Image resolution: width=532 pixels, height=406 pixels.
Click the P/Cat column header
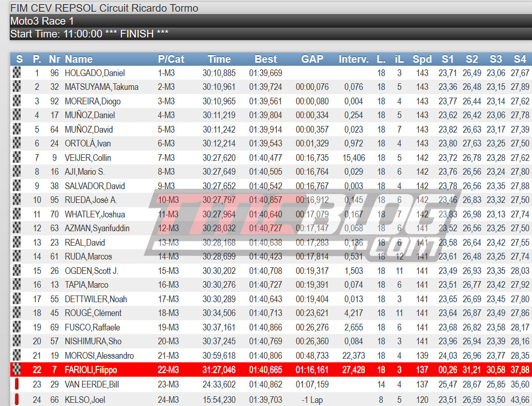point(171,59)
